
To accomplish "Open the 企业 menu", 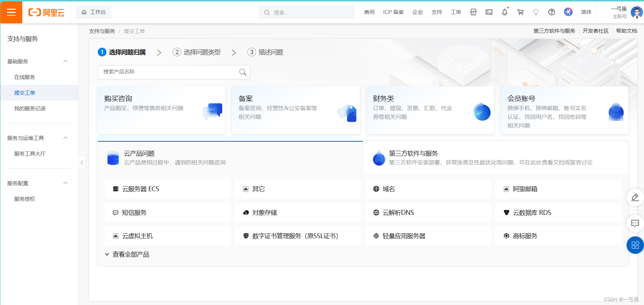I will pyautogui.click(x=418, y=12).
